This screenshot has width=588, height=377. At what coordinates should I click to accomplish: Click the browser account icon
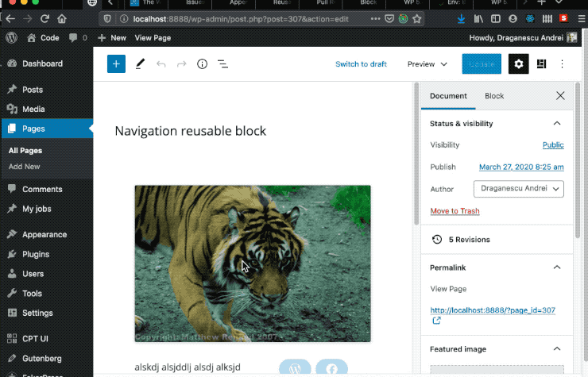coord(513,19)
